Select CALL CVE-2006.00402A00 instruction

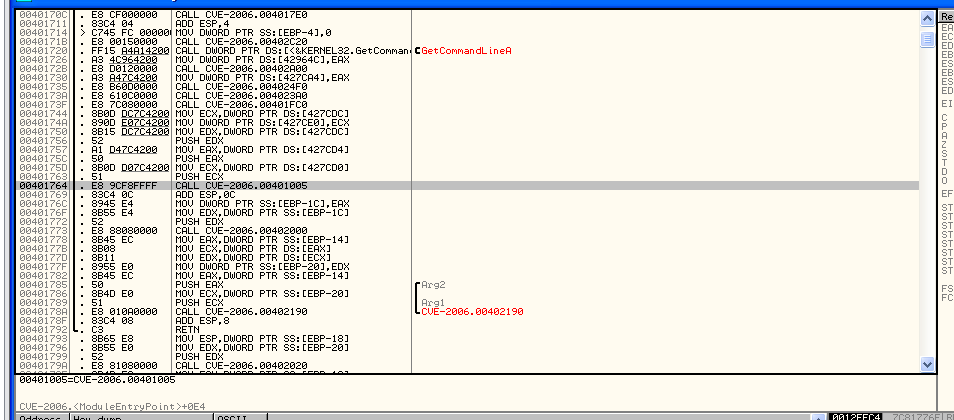(241, 68)
